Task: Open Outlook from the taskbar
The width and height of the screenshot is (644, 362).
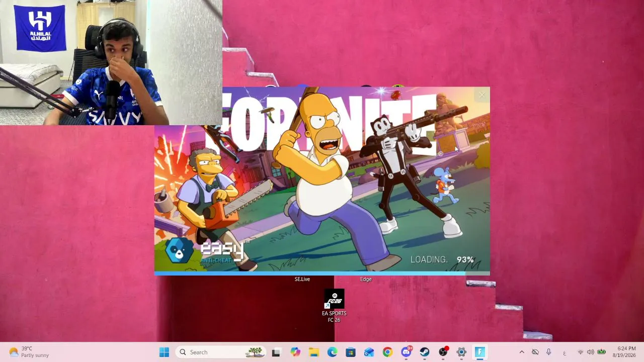Action: point(369,352)
